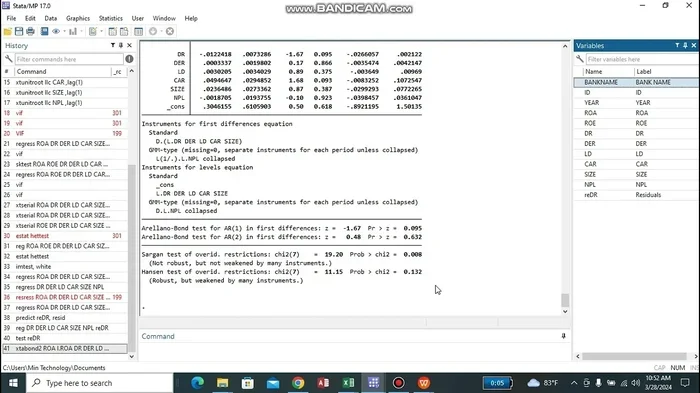Open the Help menu
Viewport: 700px width, 393px height.
tap(191, 18)
